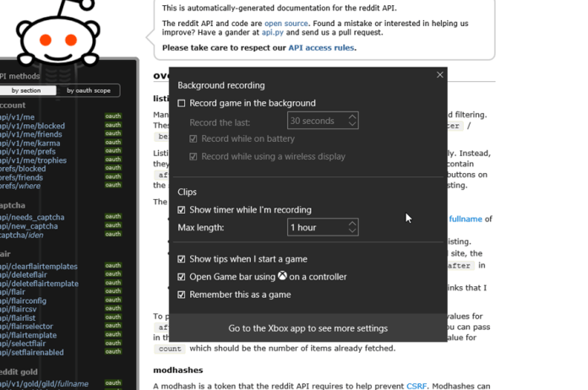Screen dimensions: 588x390
Task: Click the 'count' code snippet in the page
Action: (170, 349)
